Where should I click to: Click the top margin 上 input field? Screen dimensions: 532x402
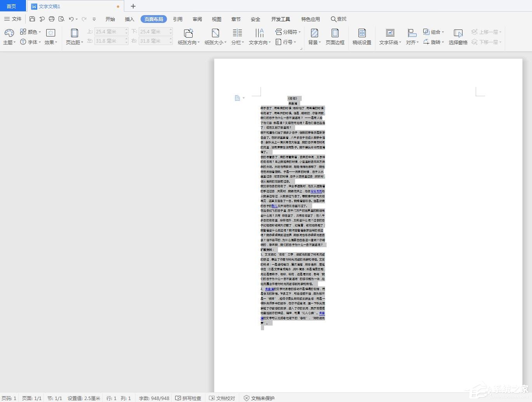click(x=110, y=31)
